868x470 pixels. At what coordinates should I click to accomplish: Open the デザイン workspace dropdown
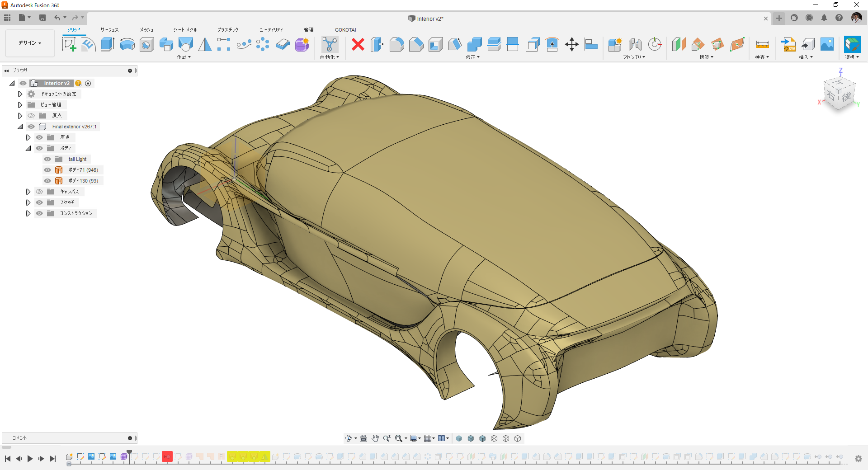pos(30,43)
